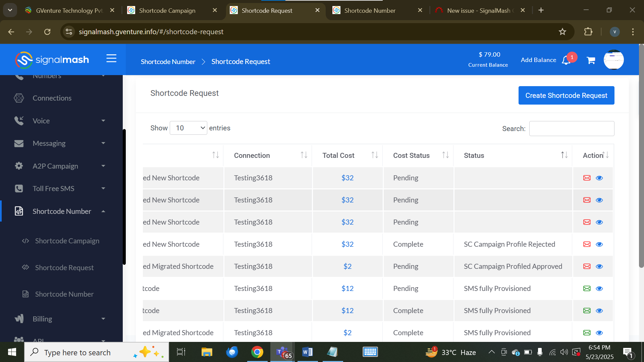Click the hamburger menu icon

(111, 59)
